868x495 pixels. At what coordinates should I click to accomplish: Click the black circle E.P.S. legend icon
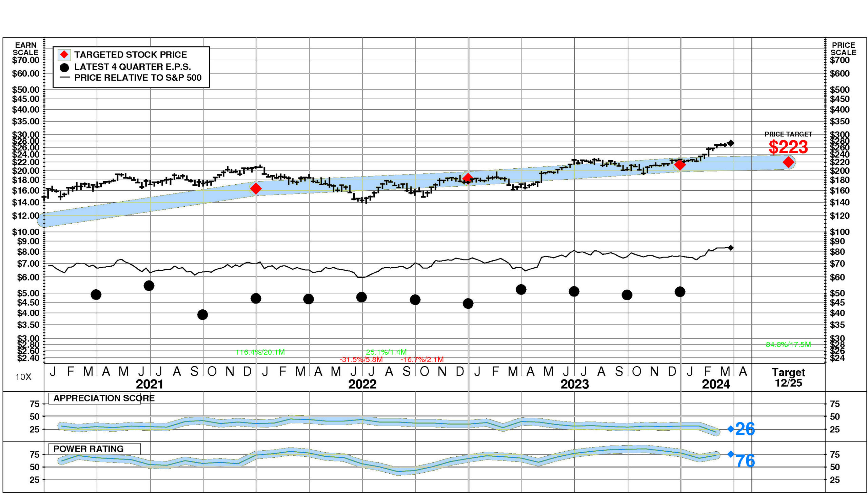coord(64,67)
